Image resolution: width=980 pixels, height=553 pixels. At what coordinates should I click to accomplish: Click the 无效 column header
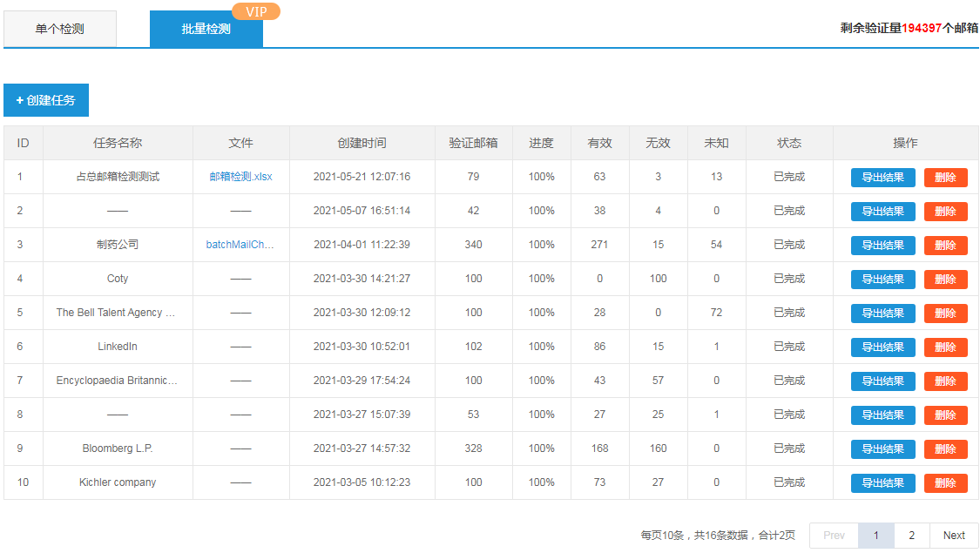click(x=658, y=143)
